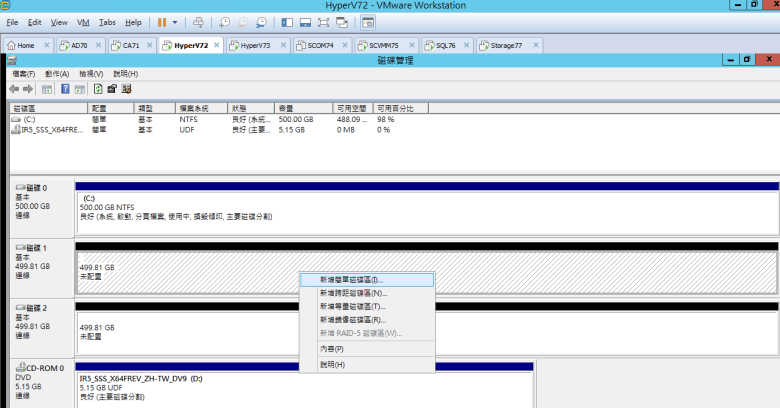The width and height of the screenshot is (780, 408).
Task: Click the green refresh icon in Disk Management toolbar
Action: pos(98,88)
